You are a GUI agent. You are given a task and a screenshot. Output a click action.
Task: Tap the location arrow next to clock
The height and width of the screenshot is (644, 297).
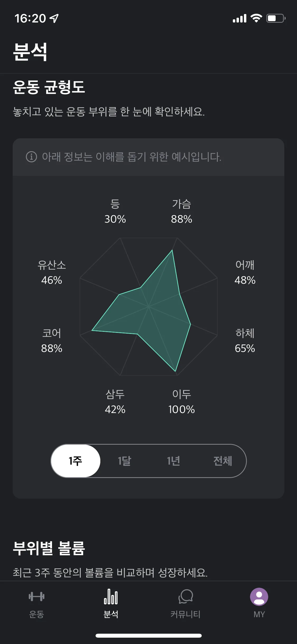(x=54, y=18)
